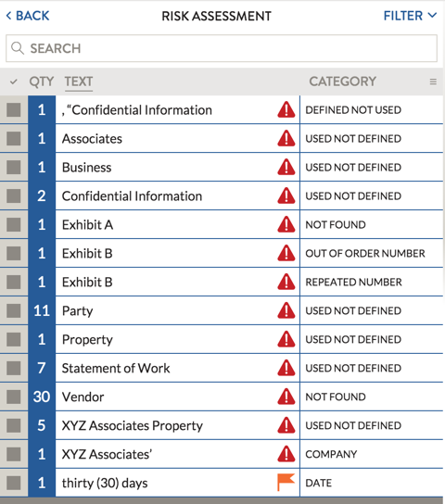Click the warning icon for Associates row
Screen dimensions: 445x504
coord(286,138)
